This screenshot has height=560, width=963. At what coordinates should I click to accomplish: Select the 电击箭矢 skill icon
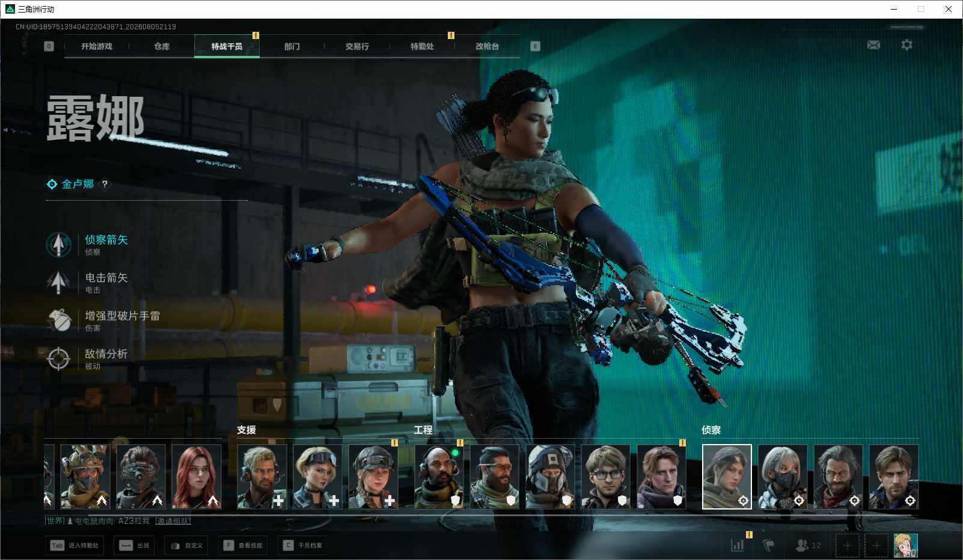click(x=58, y=282)
